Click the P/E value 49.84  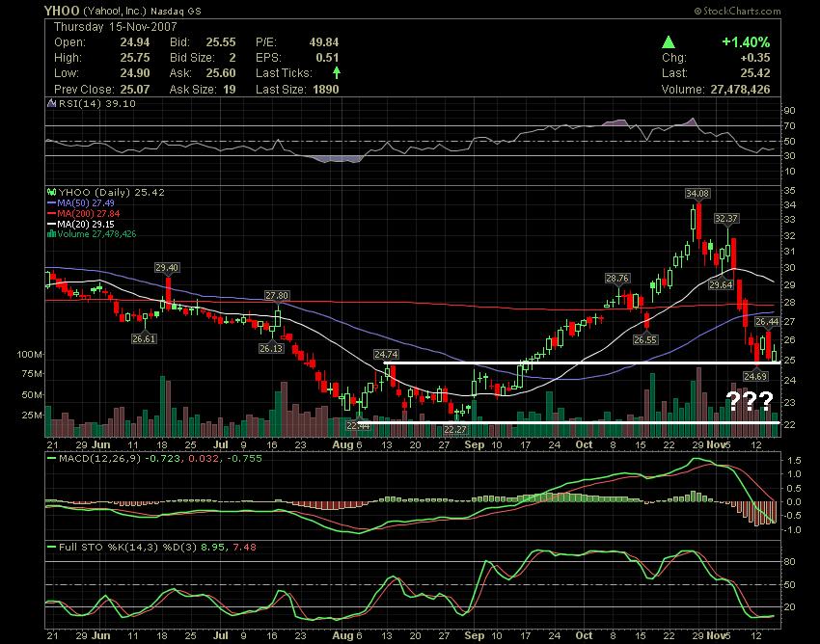[x=324, y=42]
